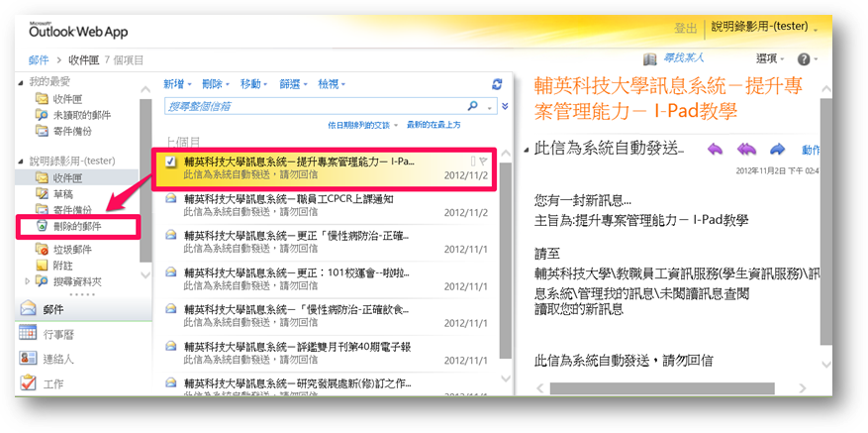This screenshot has width=868, height=433.
Task: Open the 檢視 view menu
Action: click(x=332, y=84)
